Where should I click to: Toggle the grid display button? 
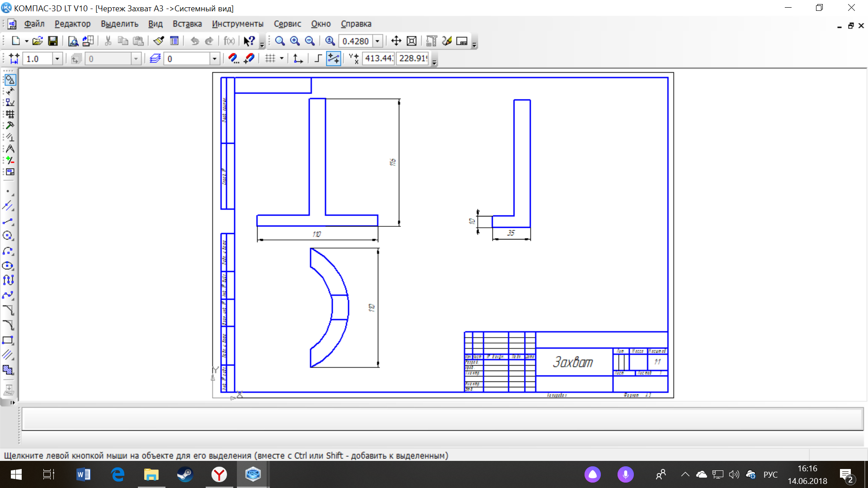pyautogui.click(x=270, y=58)
